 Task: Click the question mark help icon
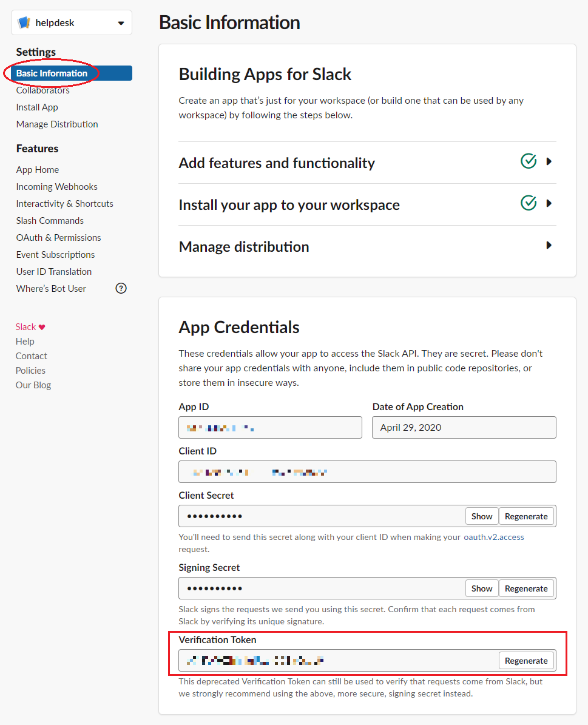click(x=121, y=289)
